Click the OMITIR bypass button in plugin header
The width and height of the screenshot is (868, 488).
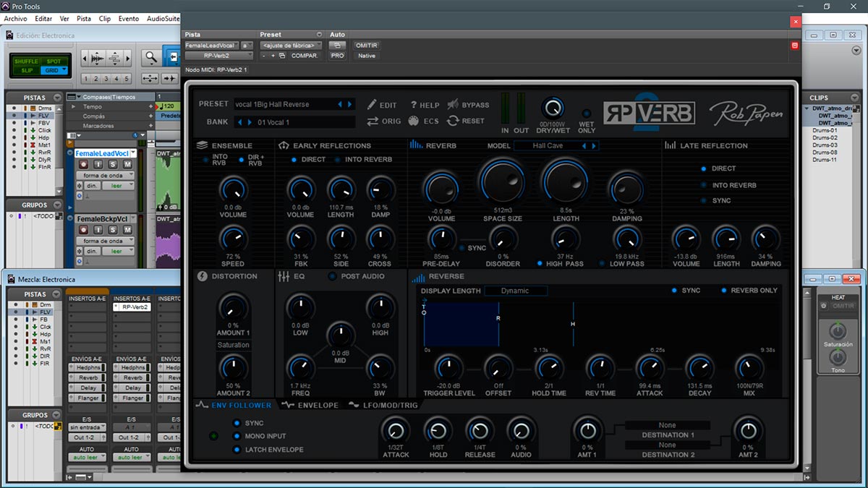(367, 46)
